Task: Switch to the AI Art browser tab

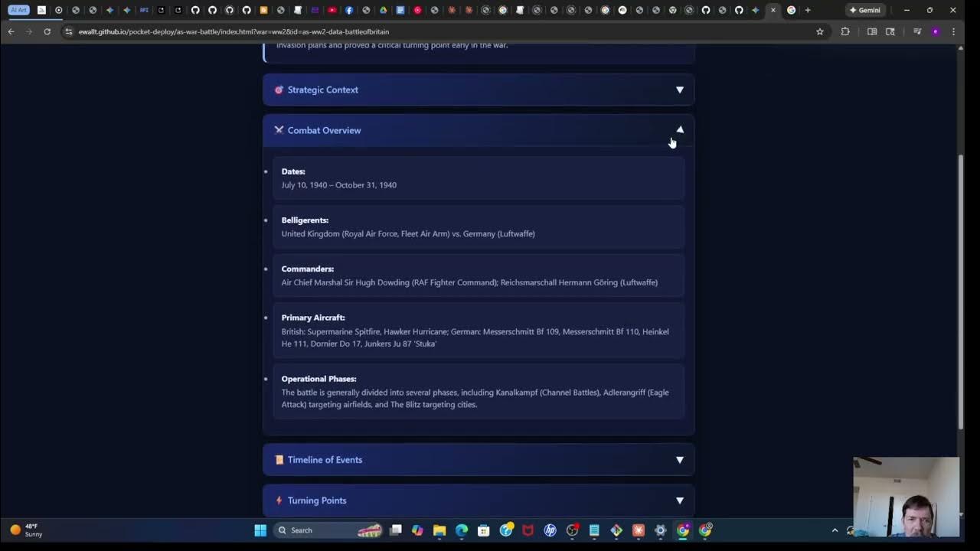Action: (x=17, y=10)
